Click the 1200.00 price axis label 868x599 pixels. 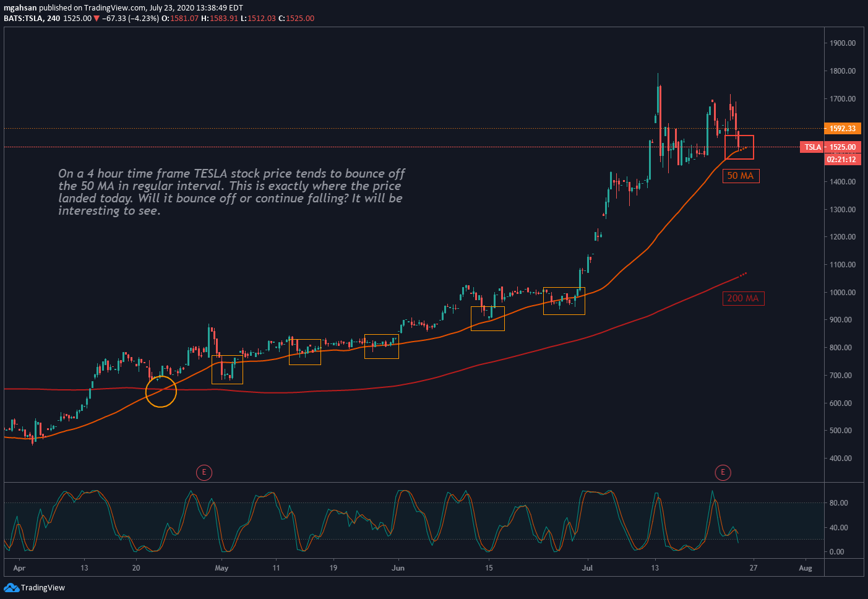point(843,237)
